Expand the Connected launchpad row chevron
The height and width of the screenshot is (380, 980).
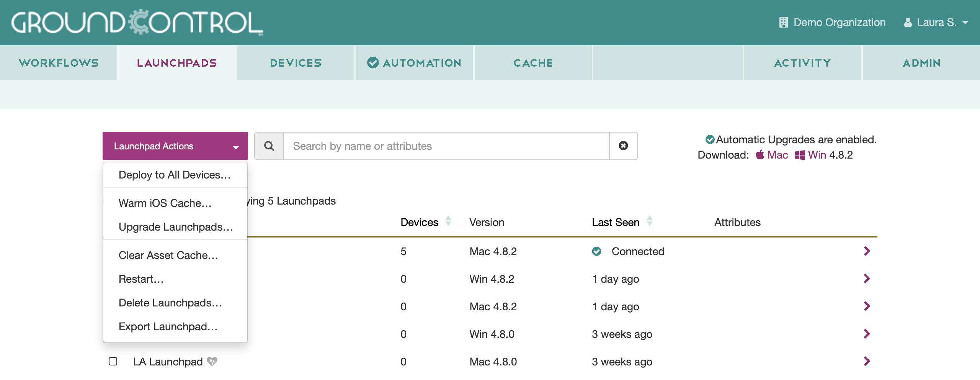click(867, 251)
